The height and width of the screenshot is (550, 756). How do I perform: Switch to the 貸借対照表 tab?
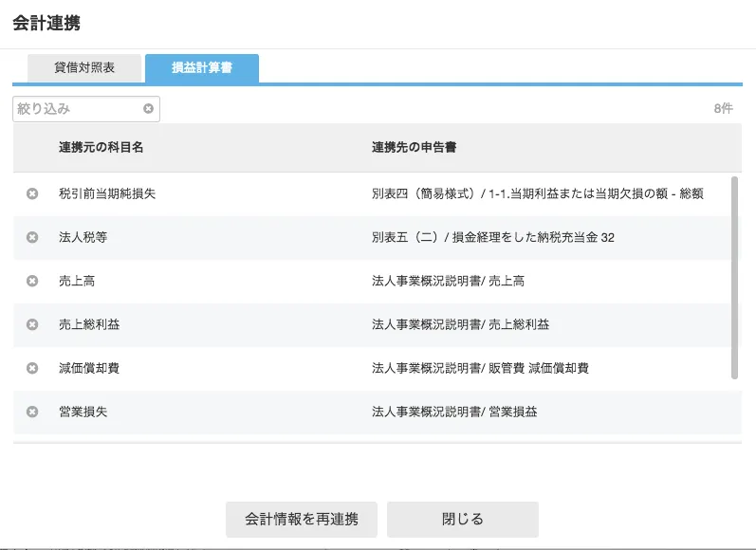click(84, 68)
